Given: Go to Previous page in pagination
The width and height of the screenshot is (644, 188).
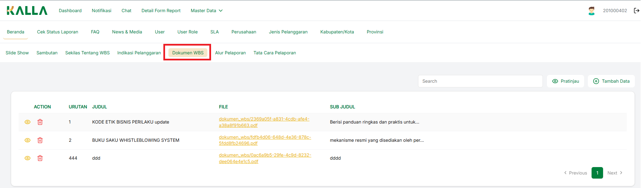Looking at the screenshot, I should (x=575, y=173).
